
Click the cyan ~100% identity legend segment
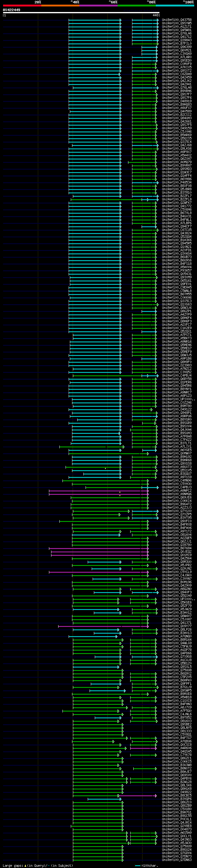click(175, 6)
